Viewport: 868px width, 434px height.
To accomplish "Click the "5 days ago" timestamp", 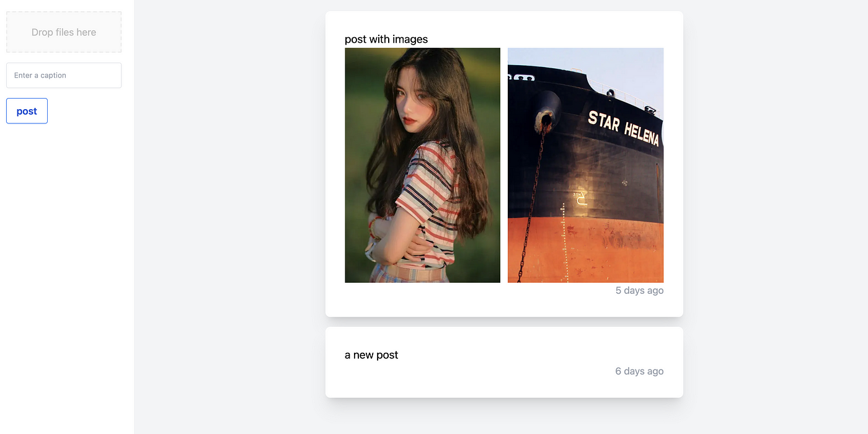I will pyautogui.click(x=639, y=290).
